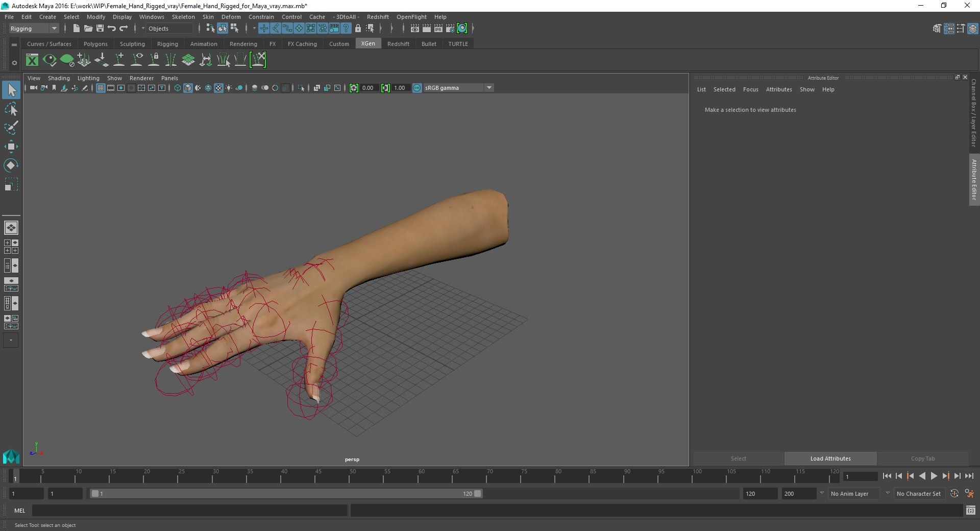Click viewport bookmarks icon

point(54,88)
